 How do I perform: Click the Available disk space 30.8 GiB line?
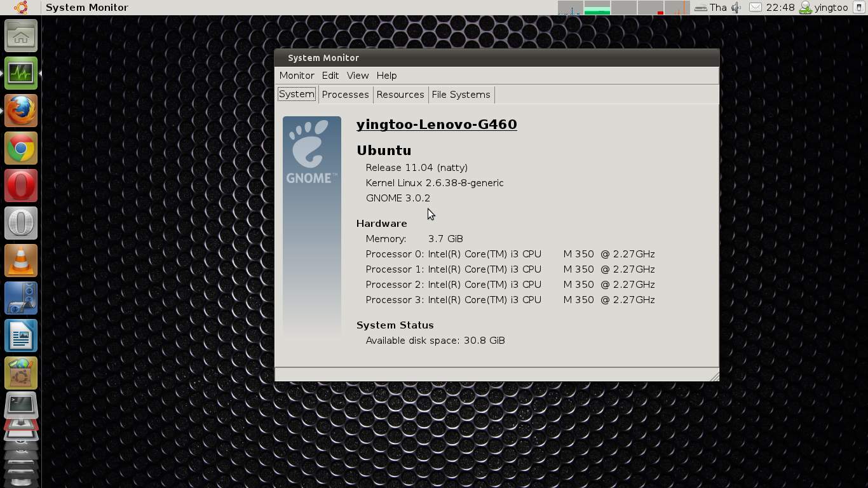(x=435, y=341)
